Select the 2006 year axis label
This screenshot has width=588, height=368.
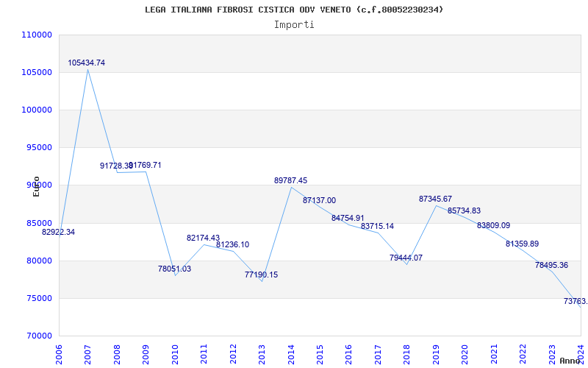59,353
